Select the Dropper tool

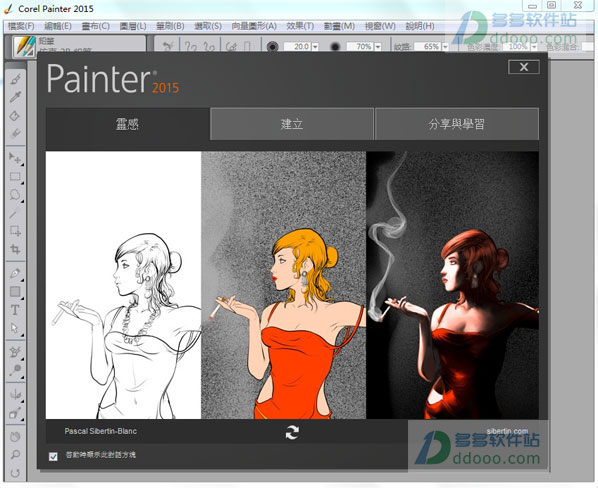click(x=15, y=97)
